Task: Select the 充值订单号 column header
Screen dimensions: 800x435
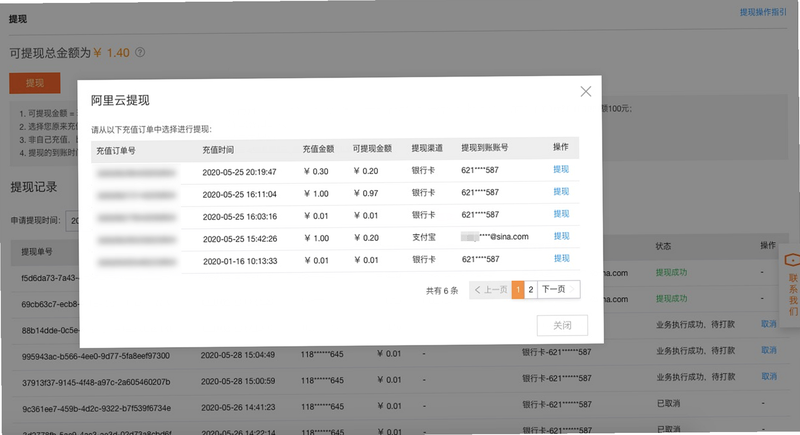Action: coord(116,151)
